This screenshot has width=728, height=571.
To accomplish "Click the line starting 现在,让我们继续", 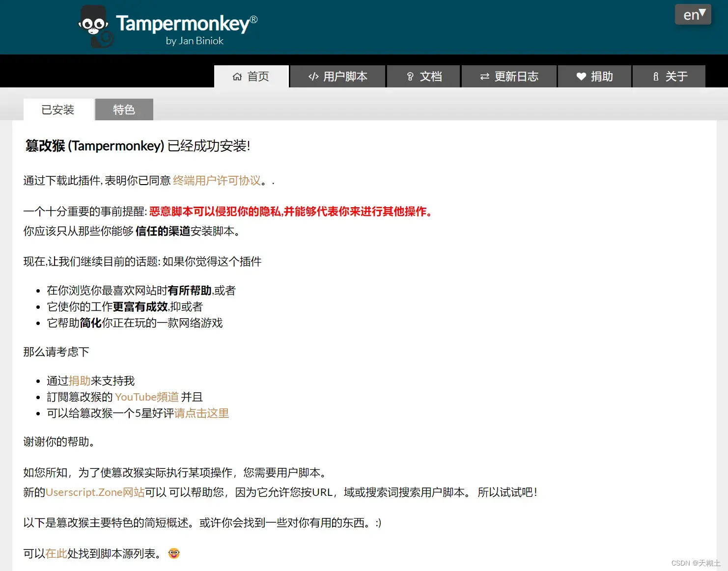I will coord(142,262).
